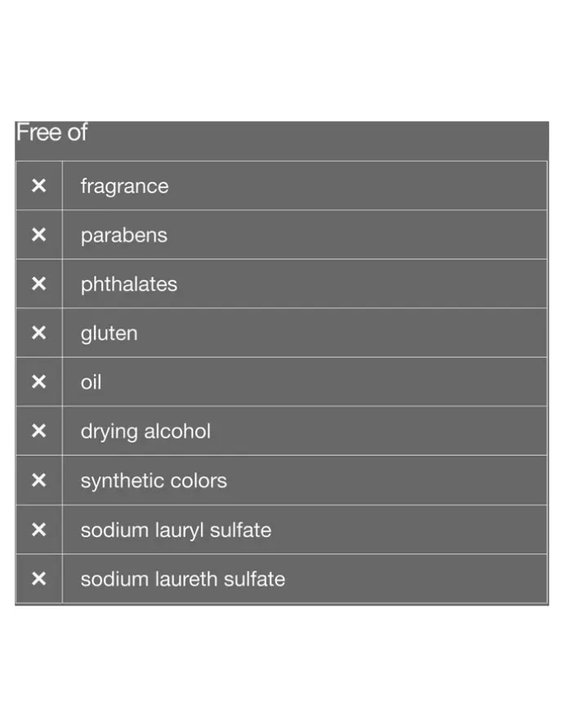The image size is (564, 728).
Task: Select the oil text label
Action: pyautogui.click(x=91, y=382)
